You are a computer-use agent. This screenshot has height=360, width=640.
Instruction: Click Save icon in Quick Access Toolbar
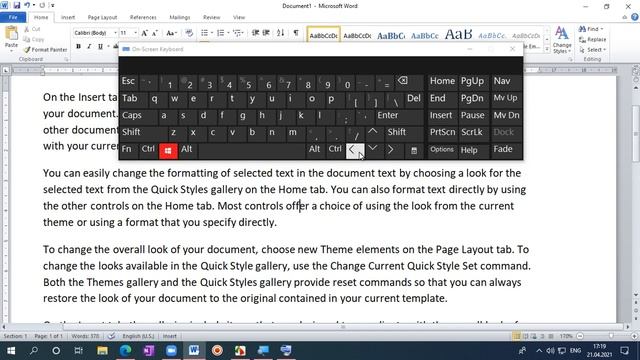click(17, 5)
